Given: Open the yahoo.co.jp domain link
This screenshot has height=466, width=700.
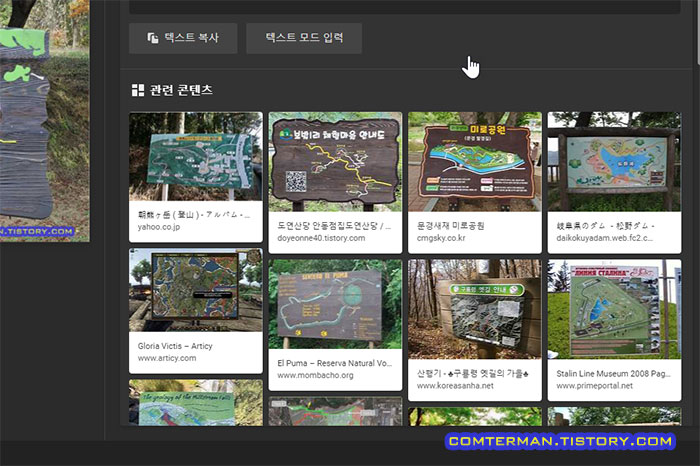Looking at the screenshot, I should [158, 227].
